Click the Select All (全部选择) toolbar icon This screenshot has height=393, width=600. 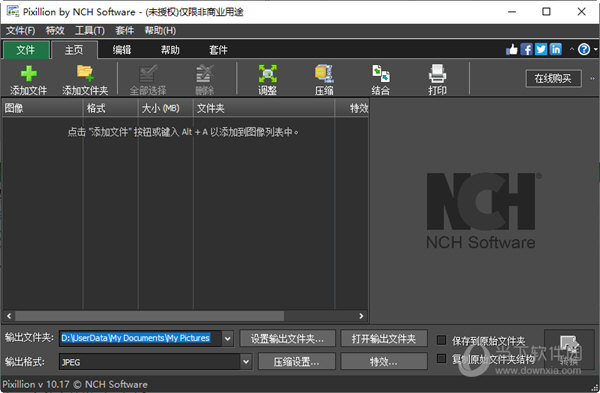pos(148,73)
